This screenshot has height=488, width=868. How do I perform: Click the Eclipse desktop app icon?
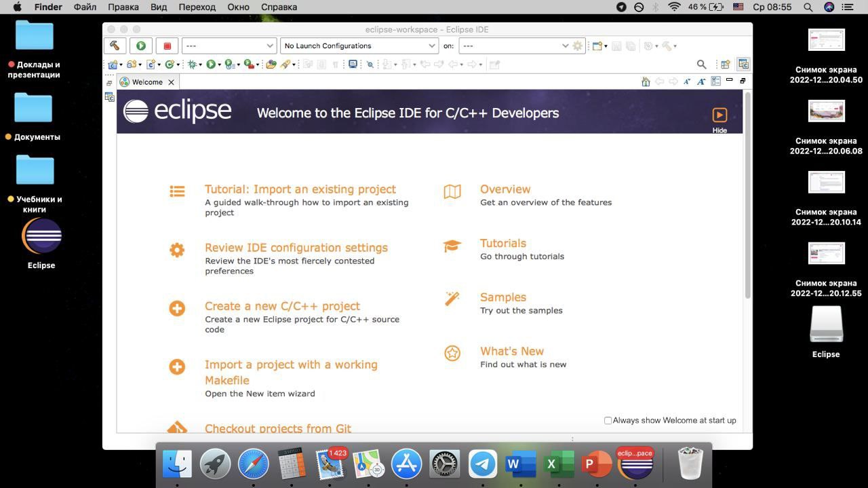[x=41, y=236]
